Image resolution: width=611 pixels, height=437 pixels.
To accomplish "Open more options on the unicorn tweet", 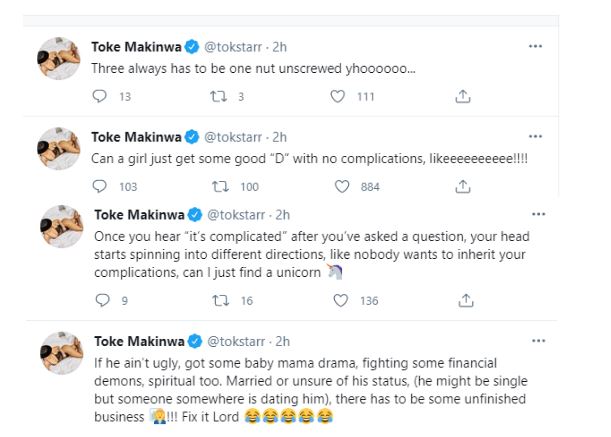I will pos(540,214).
